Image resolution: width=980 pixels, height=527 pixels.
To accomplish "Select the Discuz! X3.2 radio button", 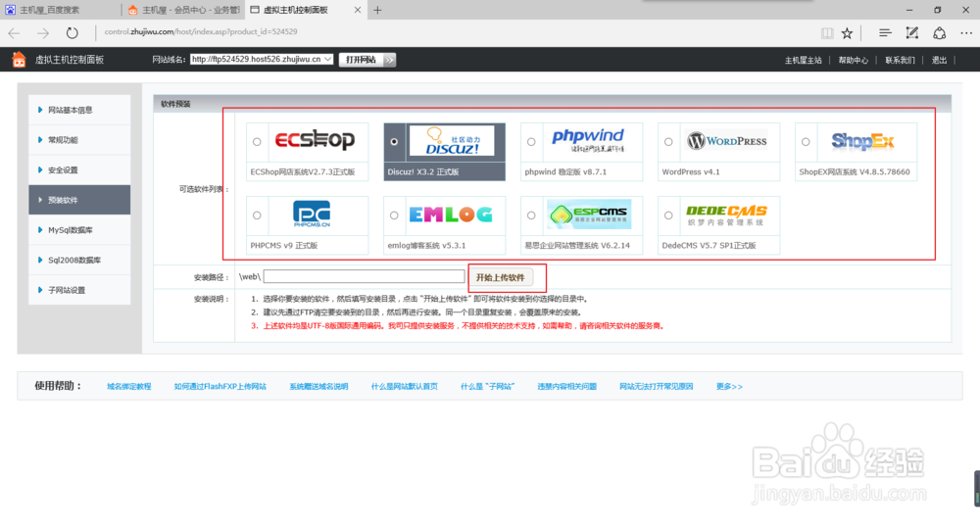I will coord(394,142).
